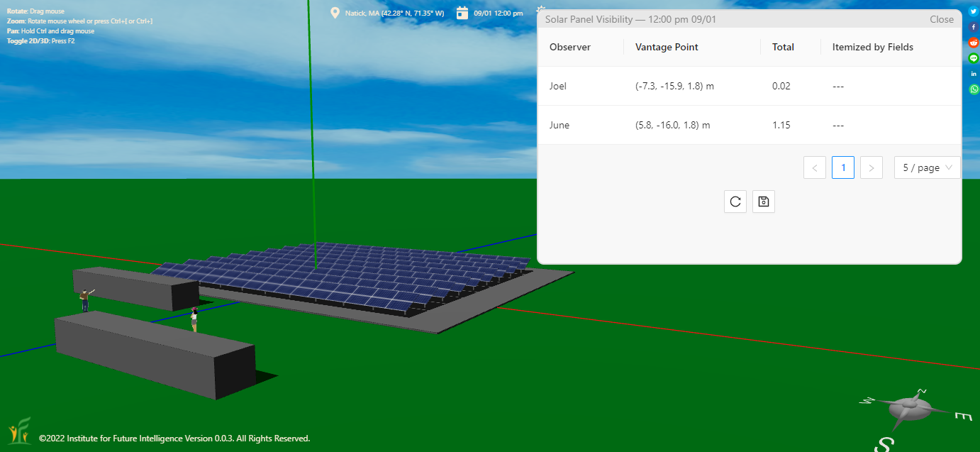
Task: Click the calendar date icon
Action: (462, 13)
